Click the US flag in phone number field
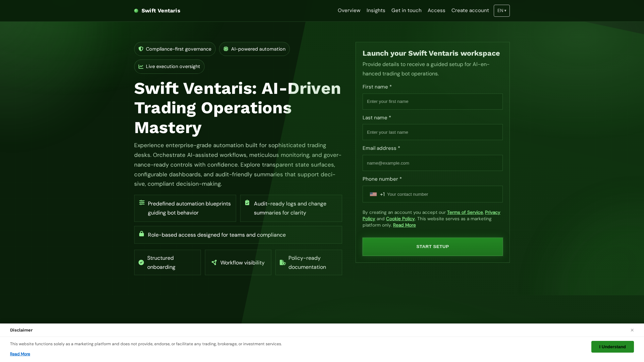This screenshot has height=362, width=644. click(373, 194)
